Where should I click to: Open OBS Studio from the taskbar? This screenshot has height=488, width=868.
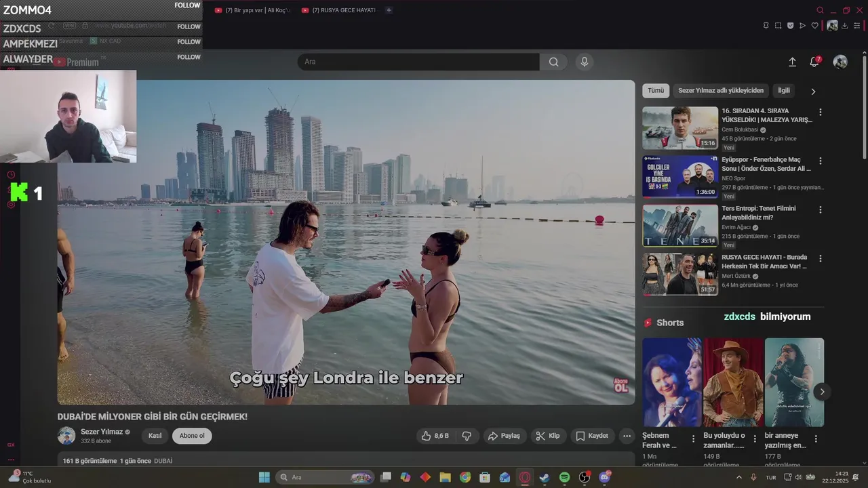pyautogui.click(x=585, y=477)
